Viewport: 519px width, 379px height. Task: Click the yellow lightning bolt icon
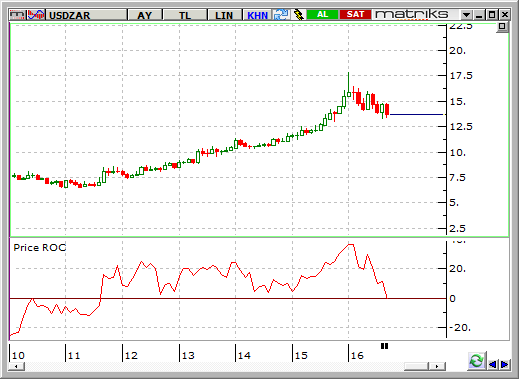(298, 15)
